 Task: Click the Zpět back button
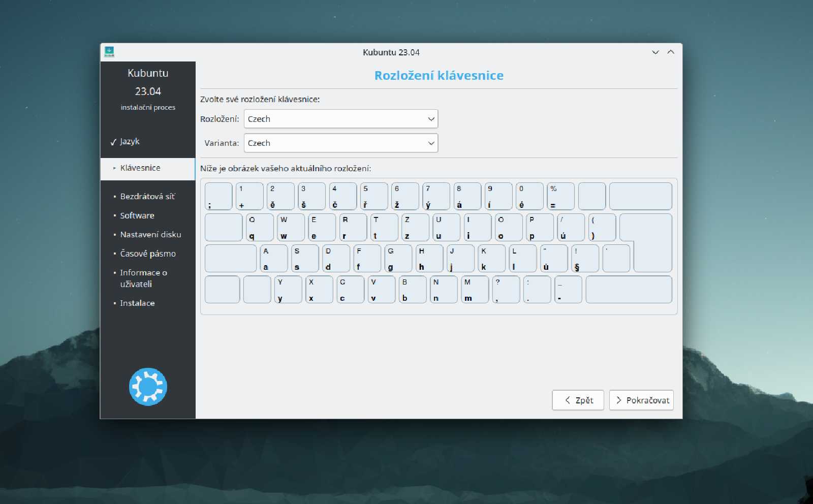(578, 400)
